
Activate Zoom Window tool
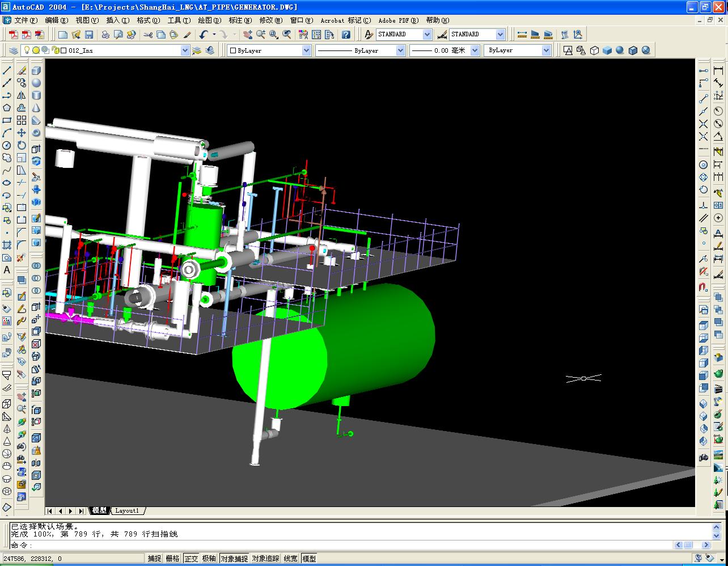(x=274, y=35)
